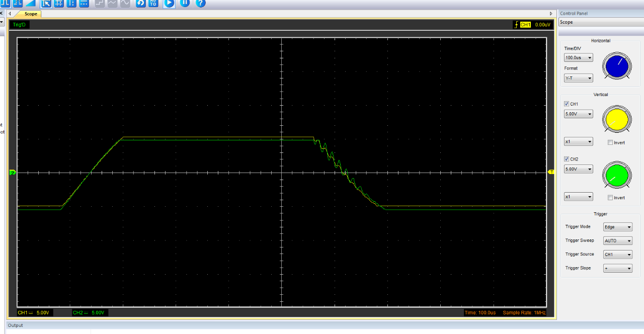Select the Trigger Slope control
Image resolution: width=644 pixels, height=334 pixels.
click(x=617, y=268)
